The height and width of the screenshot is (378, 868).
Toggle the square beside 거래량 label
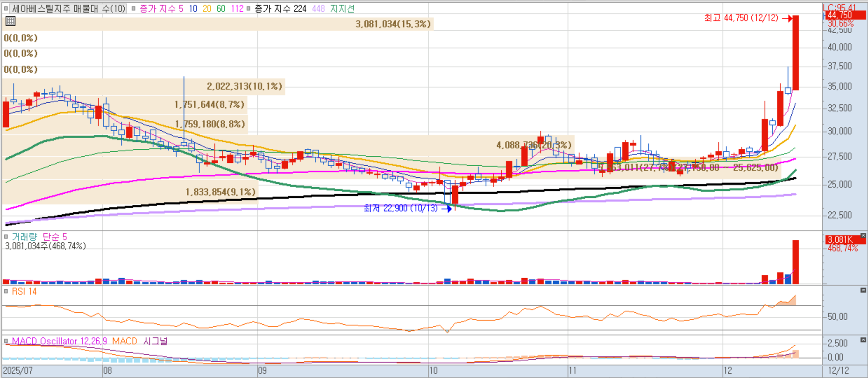6,237
